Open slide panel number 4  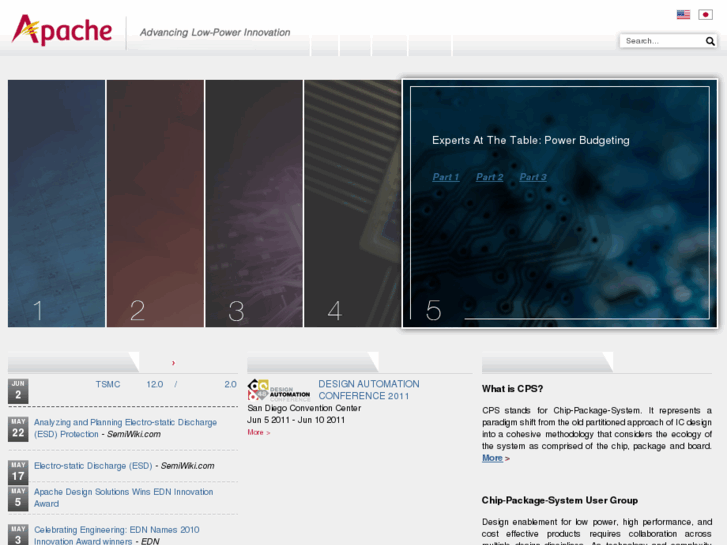[352, 204]
